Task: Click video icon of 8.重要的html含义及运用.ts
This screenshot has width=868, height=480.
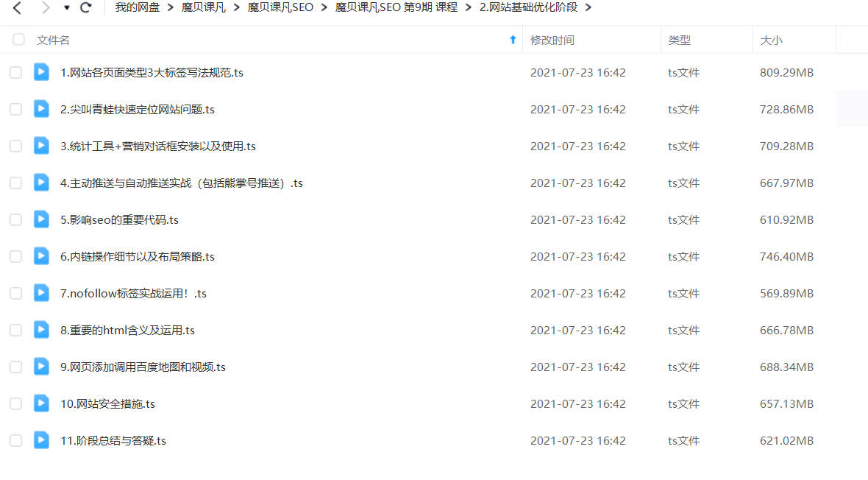Action: (x=41, y=330)
